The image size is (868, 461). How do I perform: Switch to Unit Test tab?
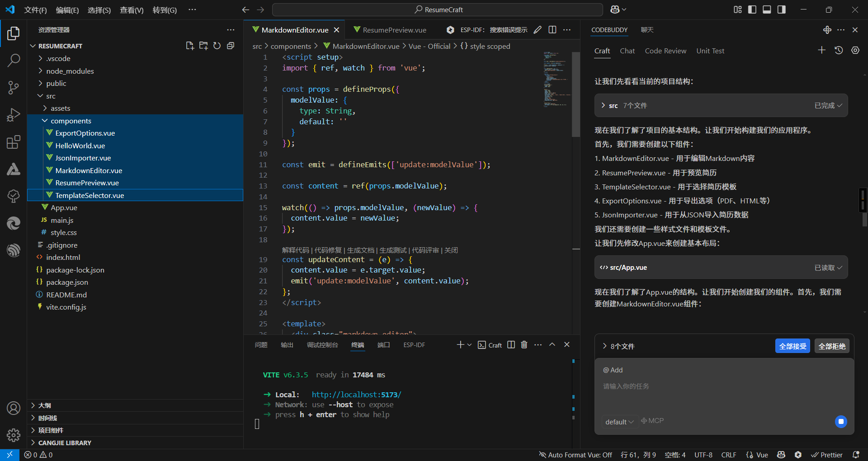[710, 51]
